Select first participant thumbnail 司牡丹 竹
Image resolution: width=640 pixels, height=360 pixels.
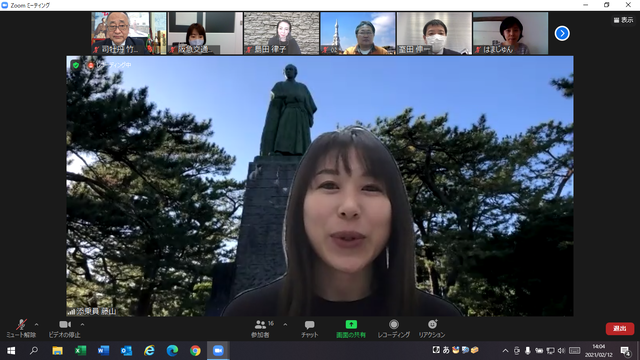[129, 33]
